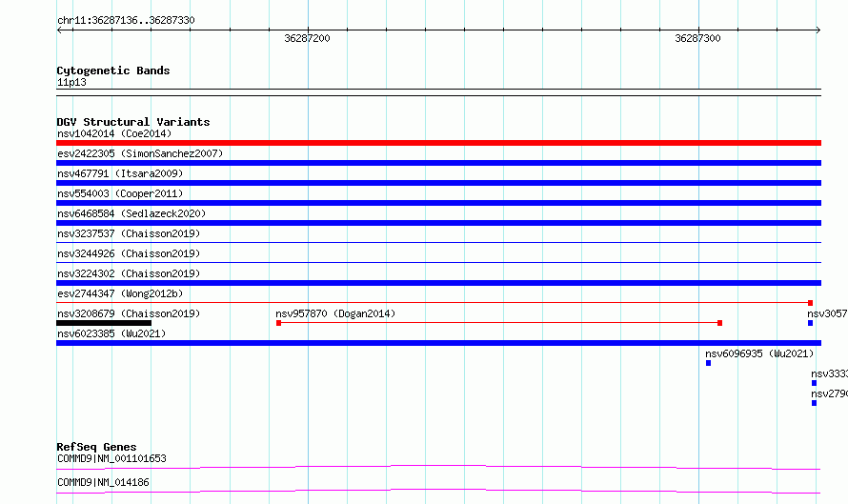Click the blue nsv3224302 variant bar
The image size is (848, 504).
pyautogui.click(x=438, y=283)
